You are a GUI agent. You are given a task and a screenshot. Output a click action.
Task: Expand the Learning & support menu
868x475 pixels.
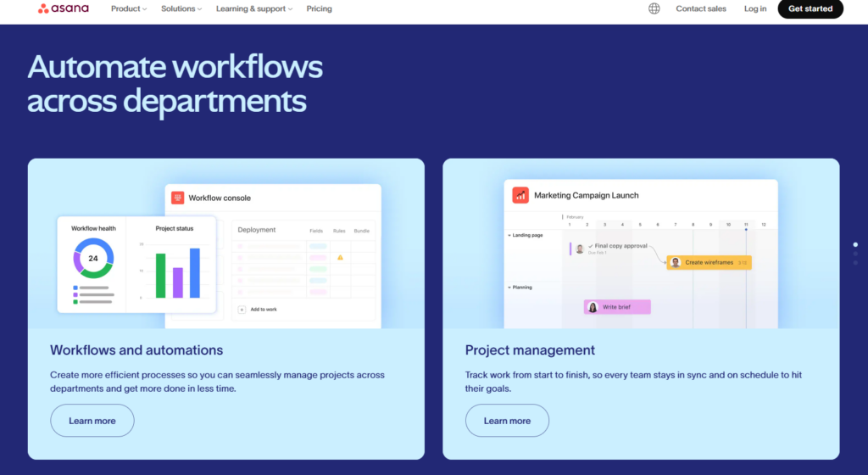[x=254, y=8]
